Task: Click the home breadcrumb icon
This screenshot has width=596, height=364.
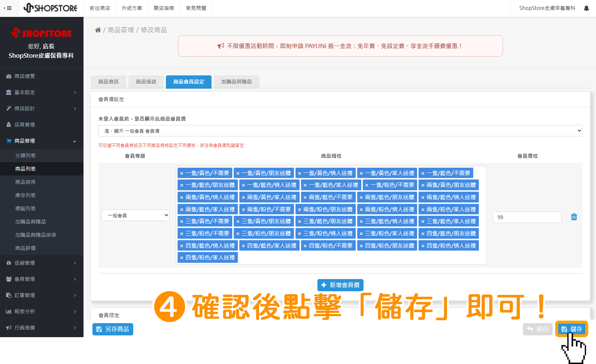Action: point(98,30)
